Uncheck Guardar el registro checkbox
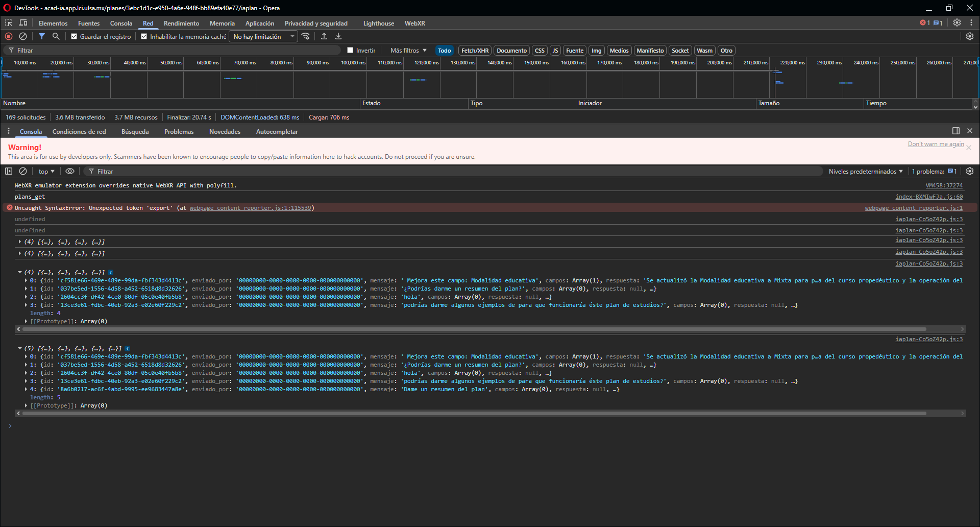 (74, 37)
